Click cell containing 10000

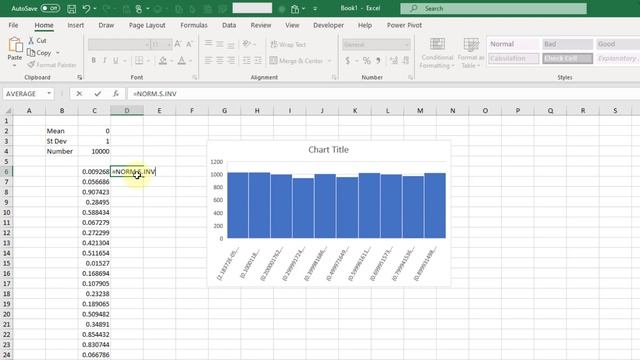(94, 151)
